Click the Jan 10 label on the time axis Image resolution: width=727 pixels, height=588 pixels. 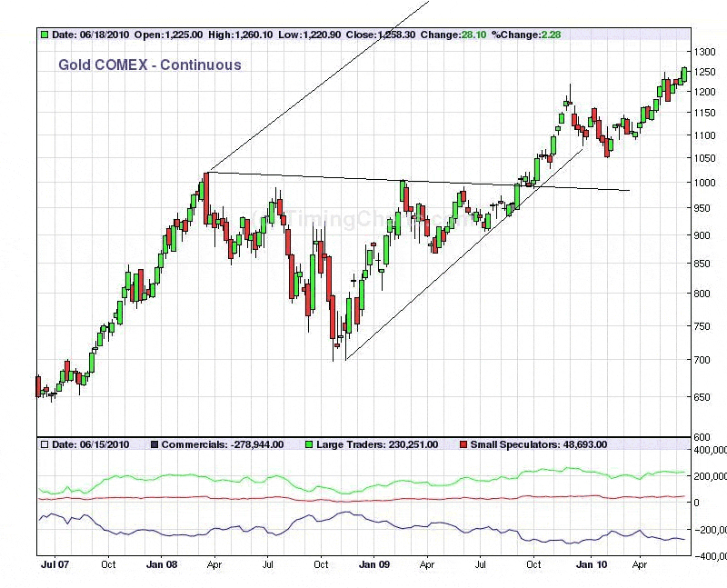click(x=590, y=564)
